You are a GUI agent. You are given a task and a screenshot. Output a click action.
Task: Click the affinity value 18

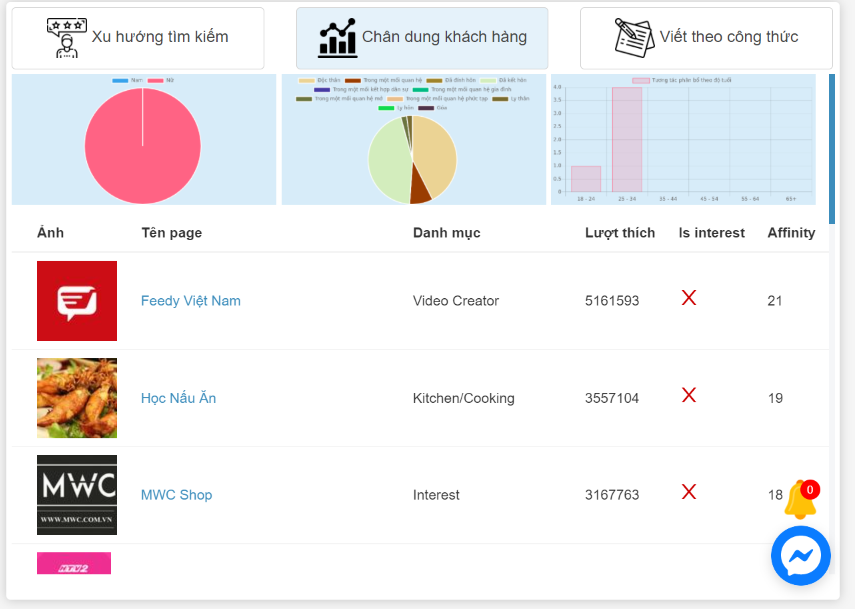point(775,495)
